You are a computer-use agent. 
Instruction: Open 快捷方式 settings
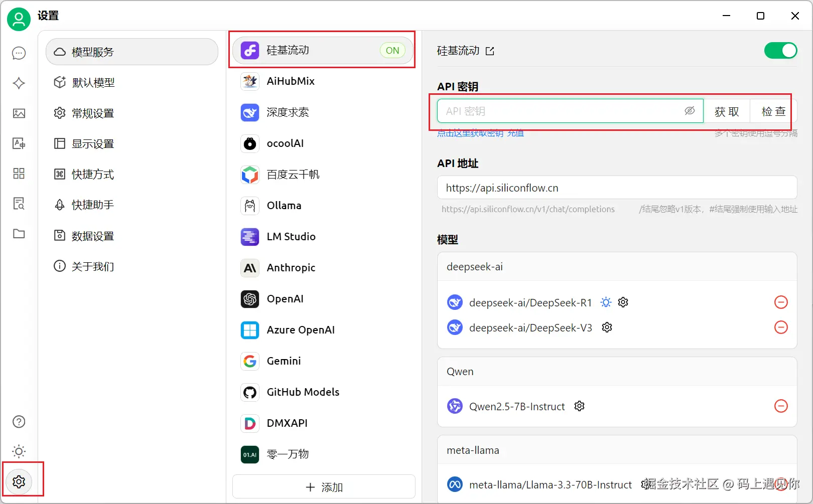click(132, 174)
